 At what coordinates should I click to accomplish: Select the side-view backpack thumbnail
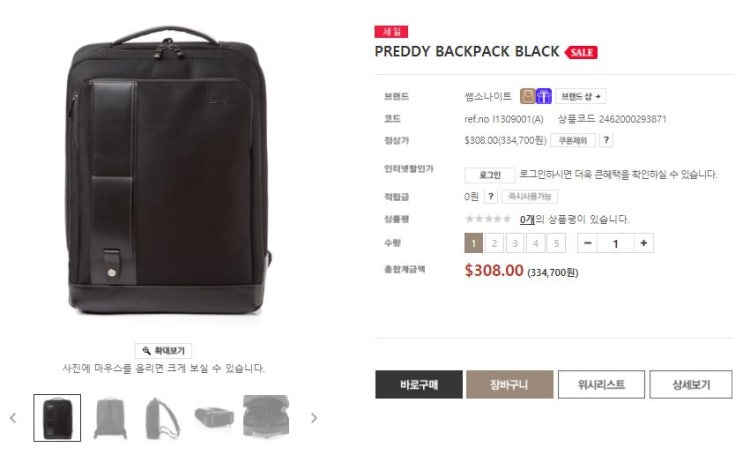[x=162, y=418]
